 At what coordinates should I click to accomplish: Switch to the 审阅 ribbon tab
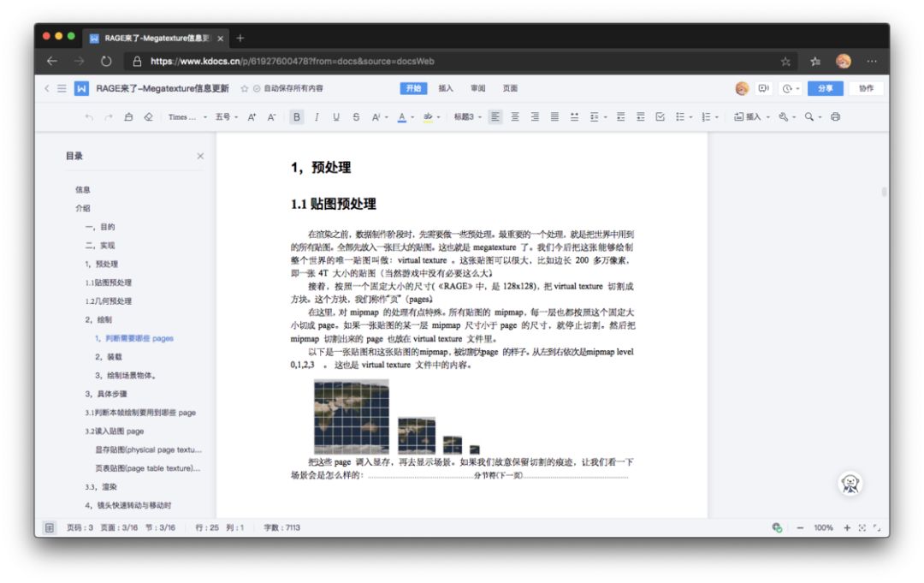(478, 88)
